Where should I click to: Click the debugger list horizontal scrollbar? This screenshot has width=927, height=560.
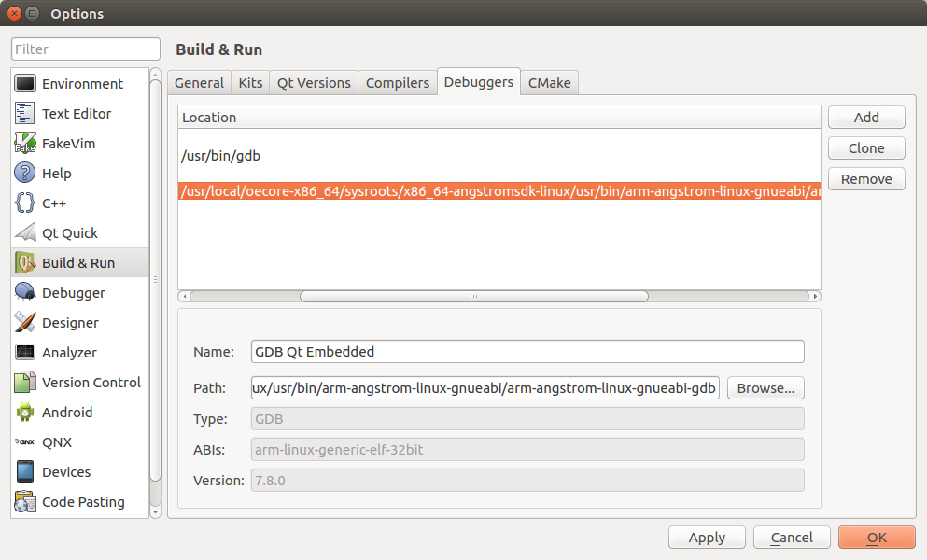click(x=473, y=297)
